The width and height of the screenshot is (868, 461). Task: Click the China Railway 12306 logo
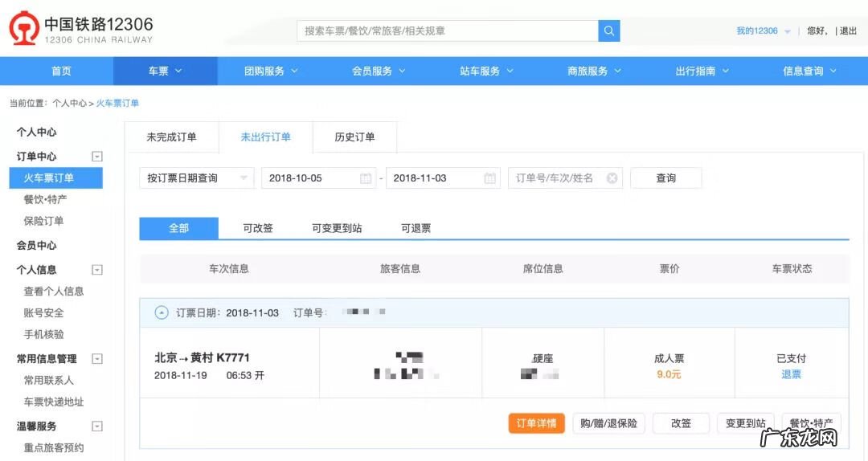pyautogui.click(x=80, y=29)
